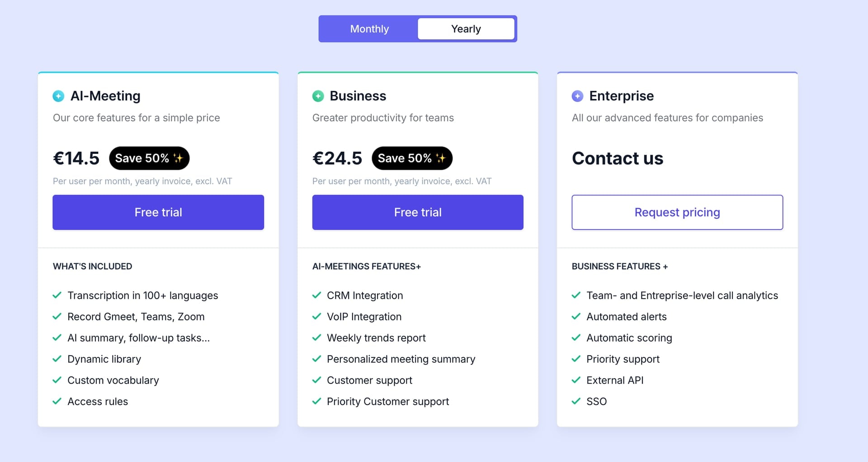The width and height of the screenshot is (868, 462).
Task: Click checkmark next to SSO feature
Action: (576, 401)
